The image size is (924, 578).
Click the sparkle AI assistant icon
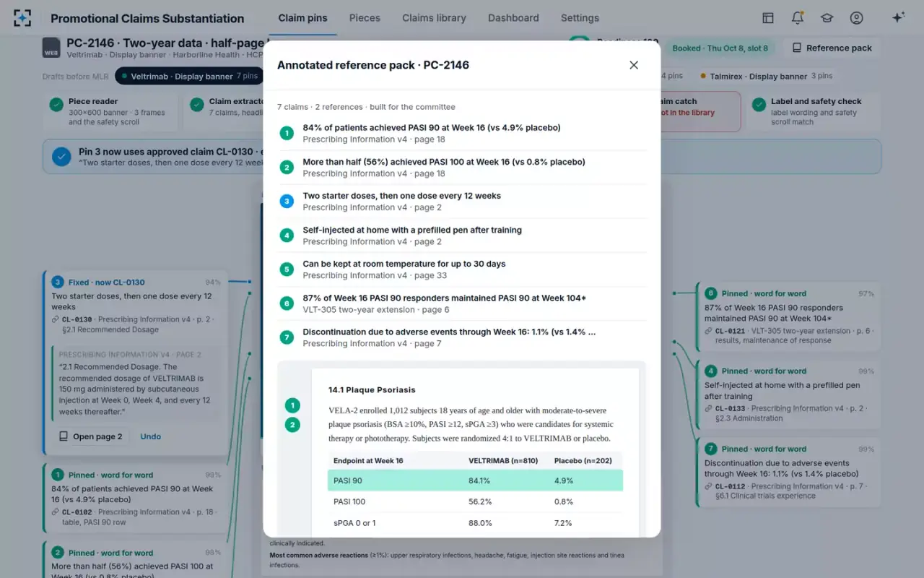898,18
